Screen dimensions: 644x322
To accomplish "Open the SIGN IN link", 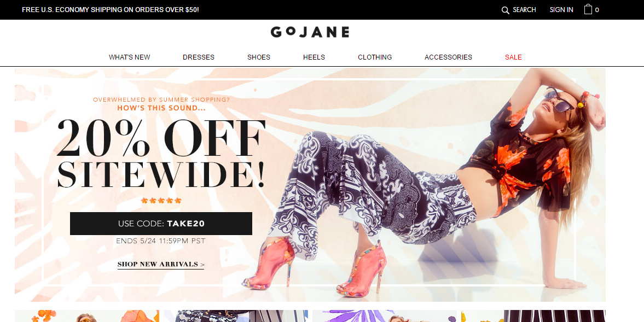I will pyautogui.click(x=561, y=10).
